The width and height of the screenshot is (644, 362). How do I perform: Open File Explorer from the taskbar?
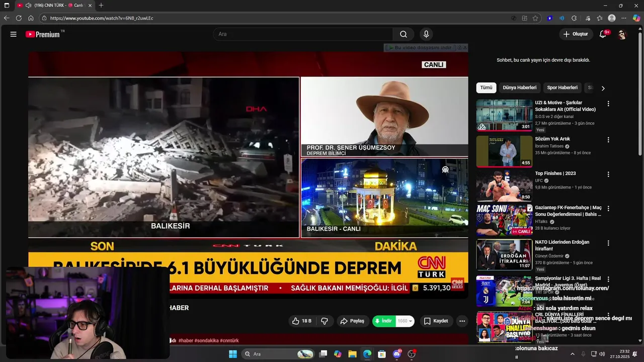coord(352,354)
